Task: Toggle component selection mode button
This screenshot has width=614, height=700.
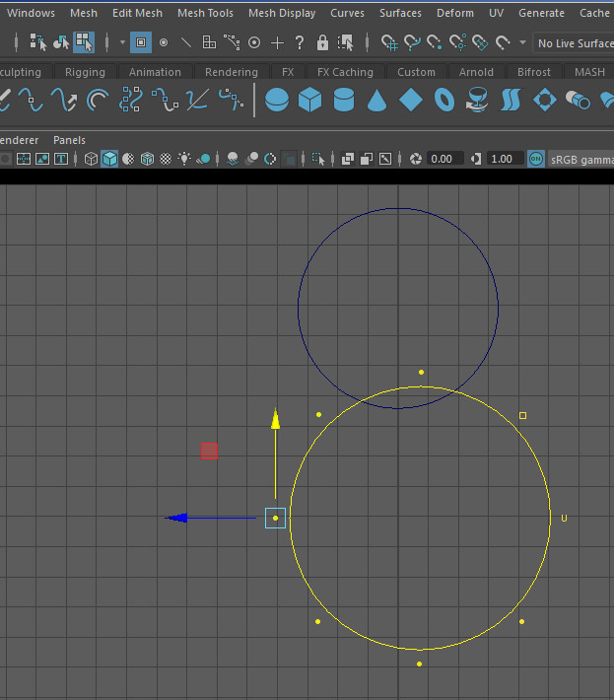Action: (x=84, y=42)
